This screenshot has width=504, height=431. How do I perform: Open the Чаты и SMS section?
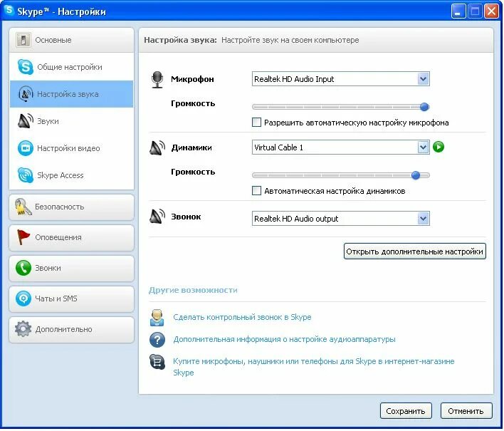pyautogui.click(x=71, y=298)
